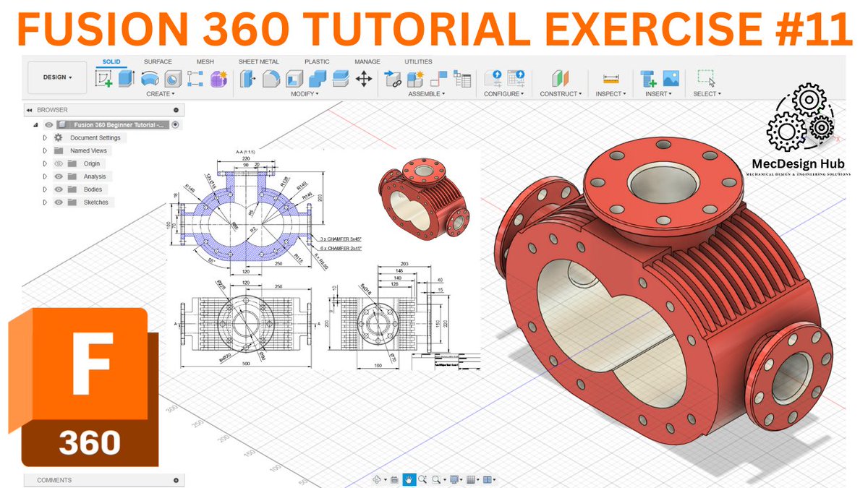Viewport: 868px width, 488px height.
Task: Hide the Analysis folder
Action: (x=59, y=176)
